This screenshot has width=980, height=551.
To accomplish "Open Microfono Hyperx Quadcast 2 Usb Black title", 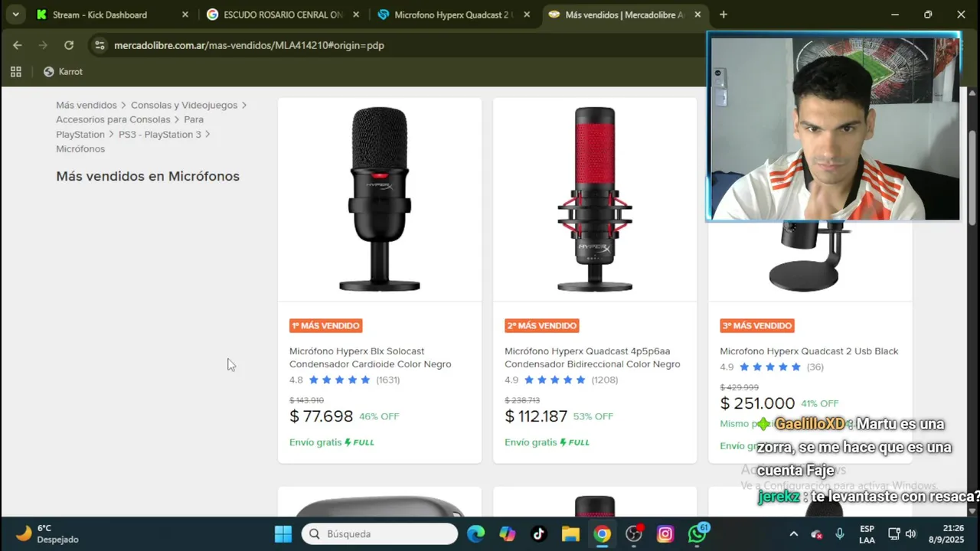I will click(x=809, y=351).
